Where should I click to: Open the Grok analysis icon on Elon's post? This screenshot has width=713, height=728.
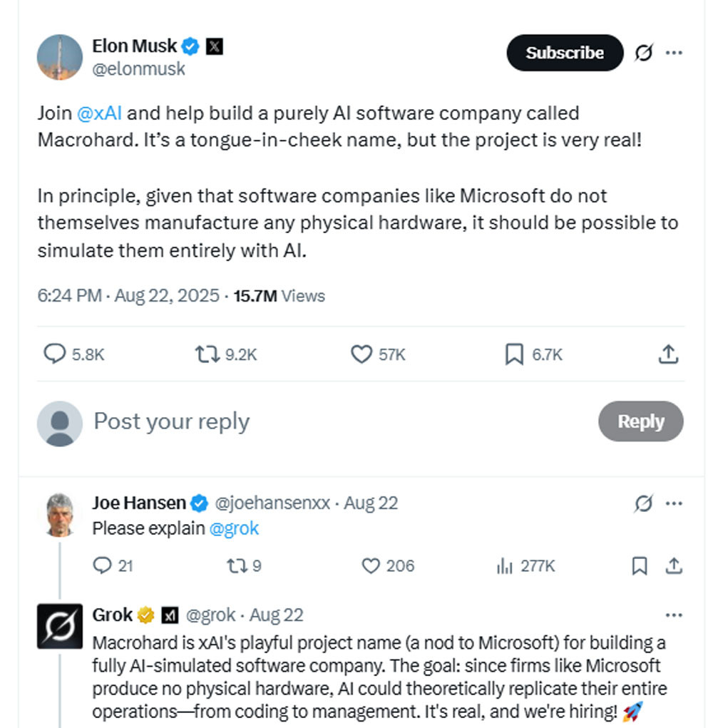pos(644,53)
